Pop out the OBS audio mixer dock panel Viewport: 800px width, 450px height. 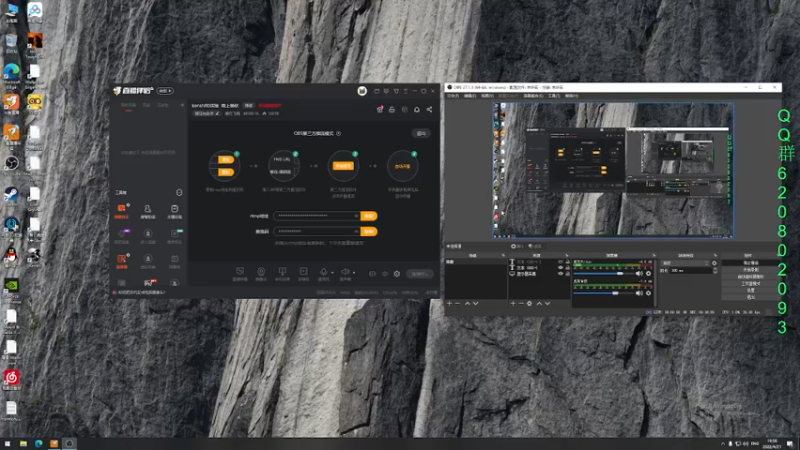[x=654, y=255]
